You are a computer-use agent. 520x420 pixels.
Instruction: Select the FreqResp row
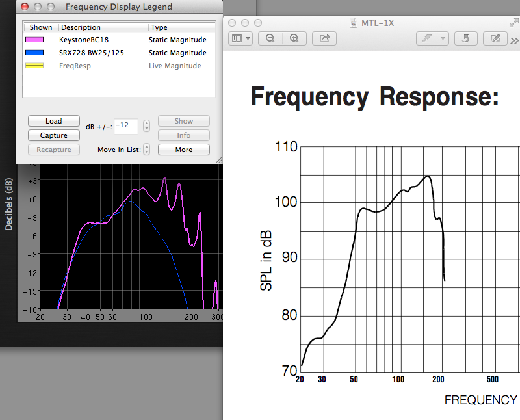pos(119,66)
